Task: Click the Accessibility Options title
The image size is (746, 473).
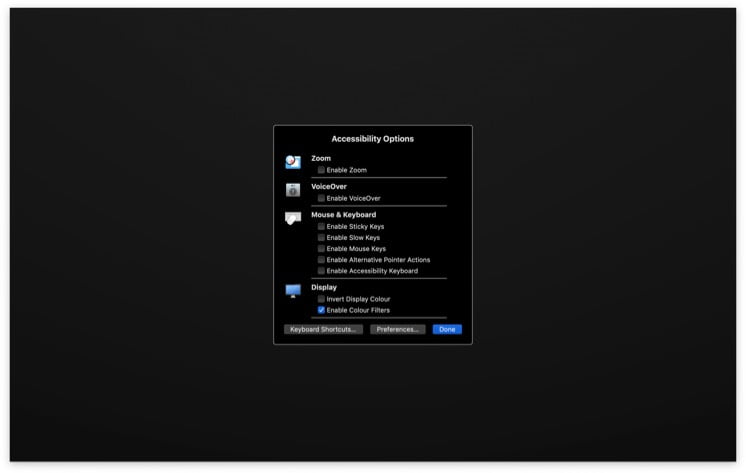Action: pyautogui.click(x=373, y=139)
